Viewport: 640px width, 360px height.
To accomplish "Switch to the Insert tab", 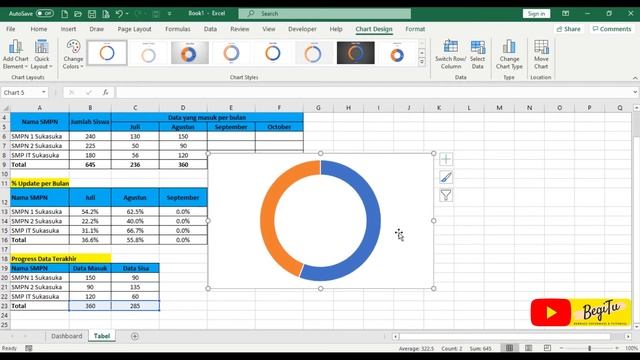I will point(68,29).
